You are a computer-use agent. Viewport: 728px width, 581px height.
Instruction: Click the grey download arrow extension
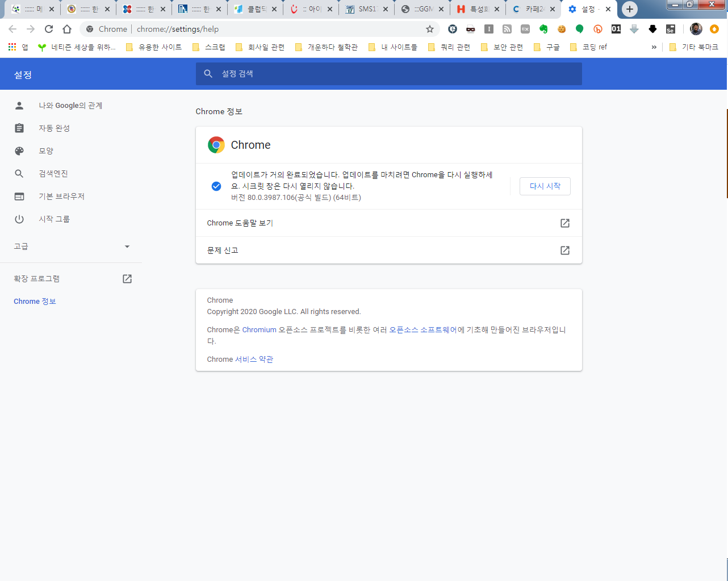pos(634,29)
